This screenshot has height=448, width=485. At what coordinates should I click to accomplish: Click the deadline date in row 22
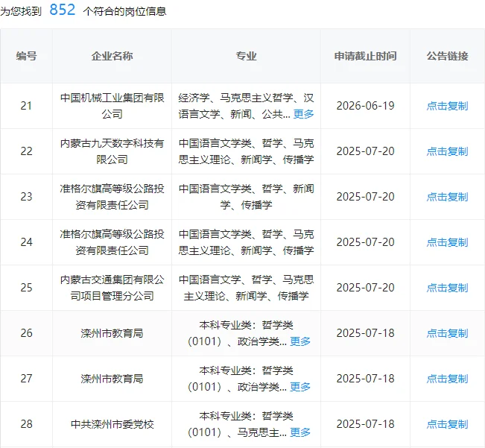[x=365, y=151]
